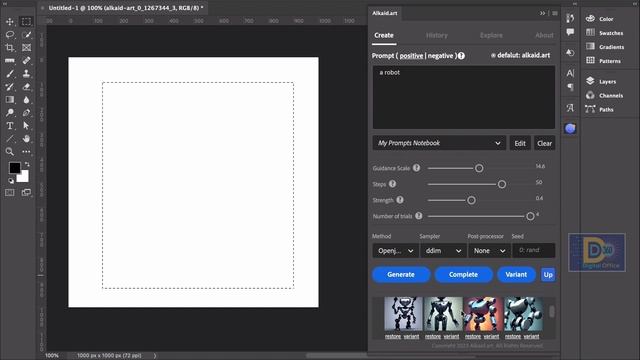The image size is (640, 360).
Task: Open the Comments speech-bubble panel icon
Action: (x=570, y=32)
